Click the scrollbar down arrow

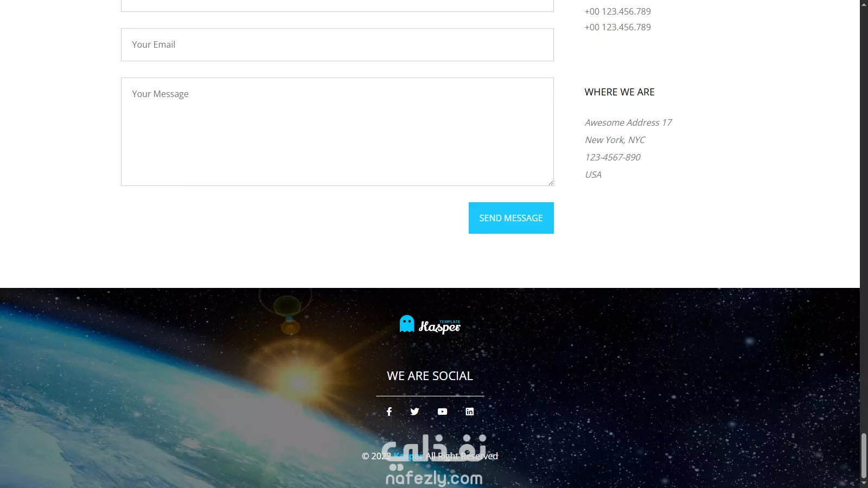[x=864, y=484]
